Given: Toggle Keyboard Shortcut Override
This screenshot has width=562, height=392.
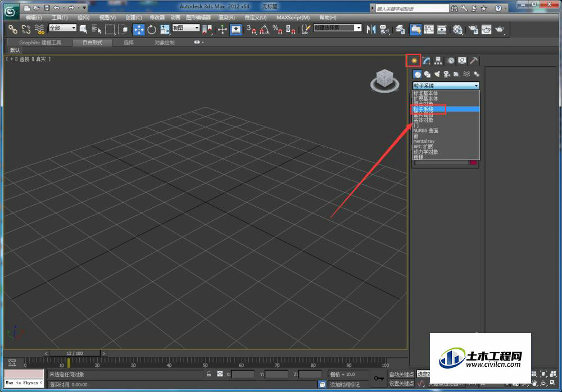Looking at the screenshot, I should pos(235,29).
